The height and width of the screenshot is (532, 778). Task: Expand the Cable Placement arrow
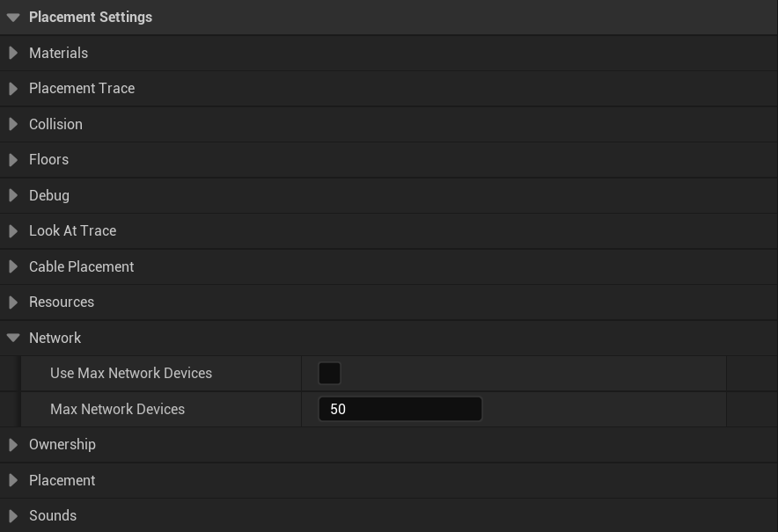13,266
